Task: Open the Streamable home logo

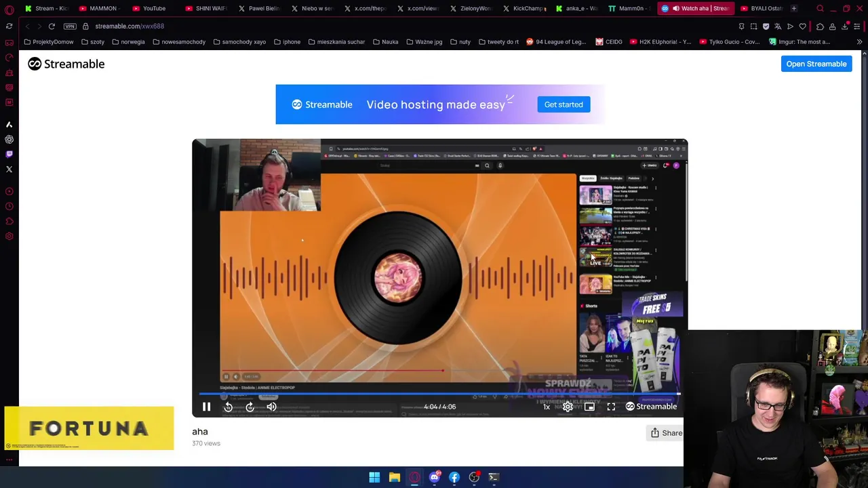Action: (66, 64)
